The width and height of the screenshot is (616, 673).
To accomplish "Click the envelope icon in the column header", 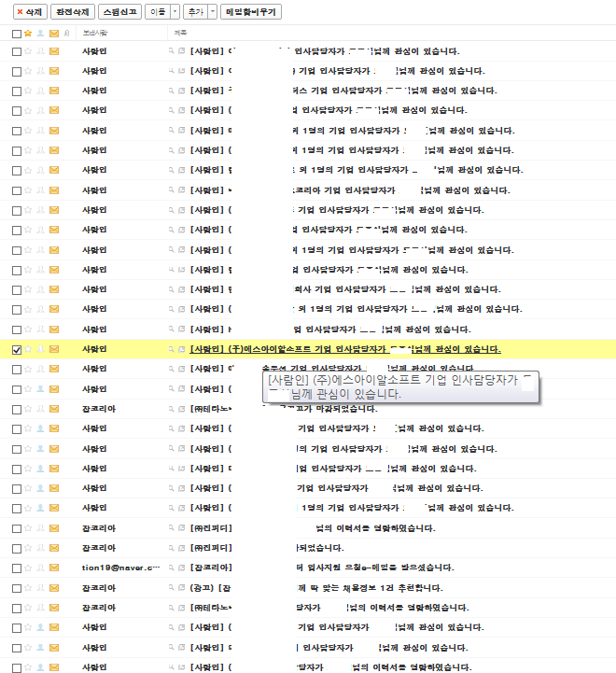I will (54, 34).
